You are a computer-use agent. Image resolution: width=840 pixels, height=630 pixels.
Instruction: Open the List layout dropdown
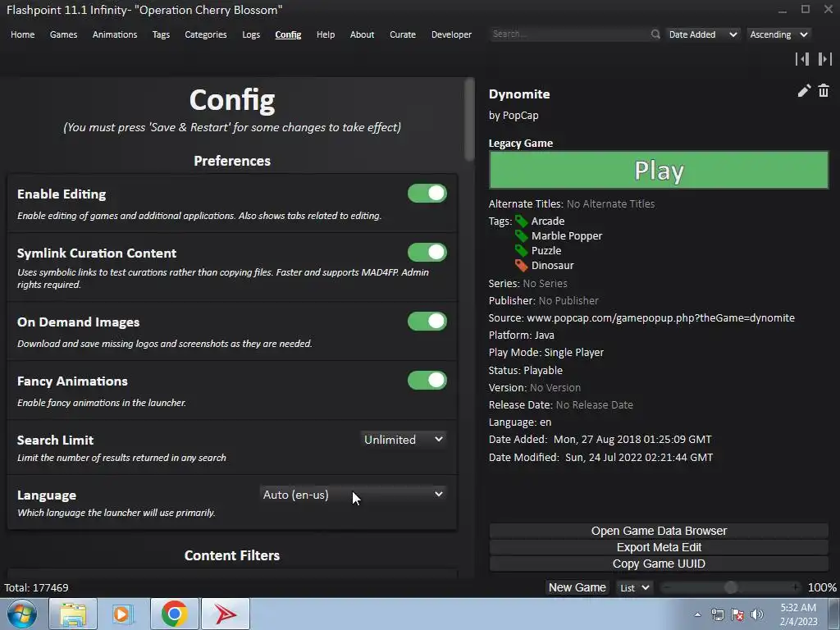[635, 587]
